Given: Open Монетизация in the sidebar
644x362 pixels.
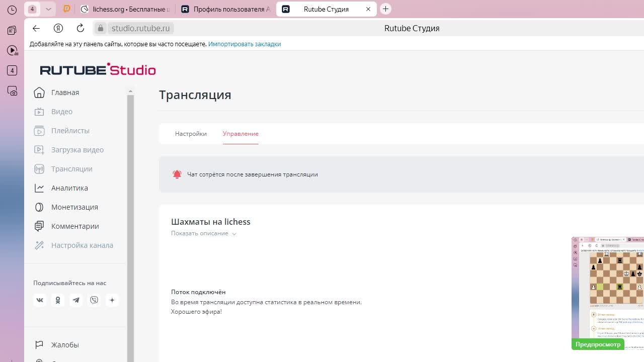Looking at the screenshot, I should (x=74, y=207).
